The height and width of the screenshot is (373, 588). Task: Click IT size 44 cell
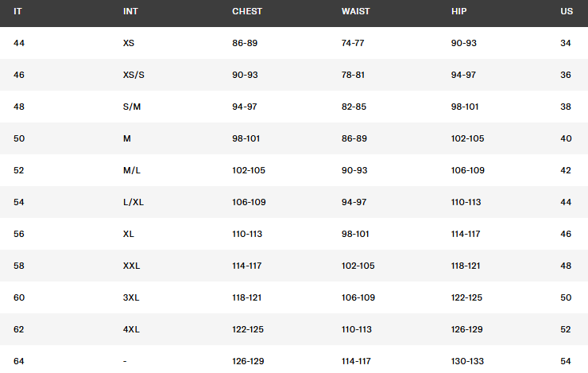click(19, 43)
